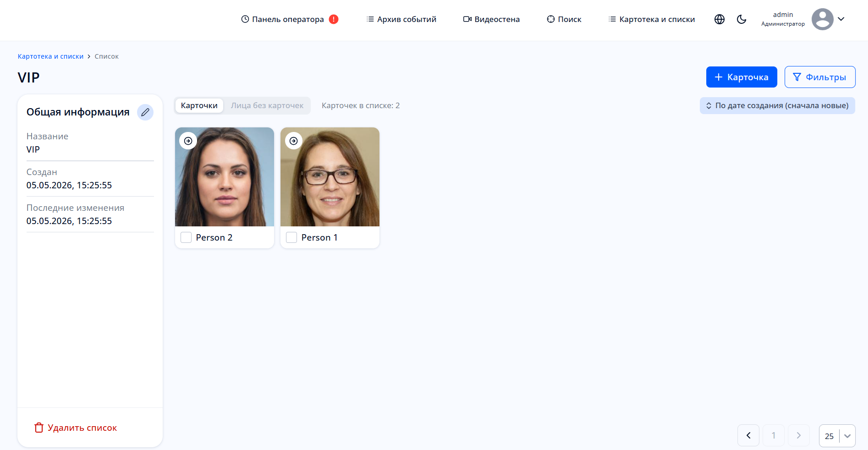This screenshot has height=450, width=868.
Task: Click the + Карточка button
Action: pyautogui.click(x=742, y=77)
